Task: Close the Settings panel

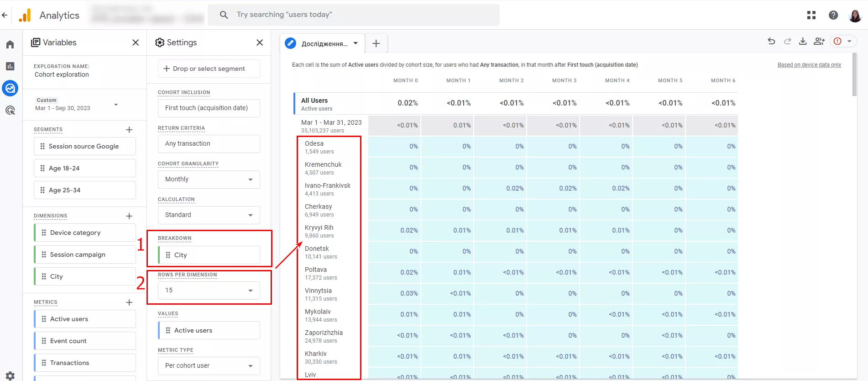Action: (x=260, y=42)
